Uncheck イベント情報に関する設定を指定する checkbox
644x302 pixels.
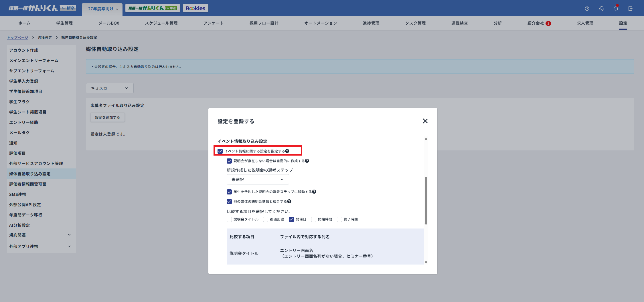pyautogui.click(x=220, y=151)
